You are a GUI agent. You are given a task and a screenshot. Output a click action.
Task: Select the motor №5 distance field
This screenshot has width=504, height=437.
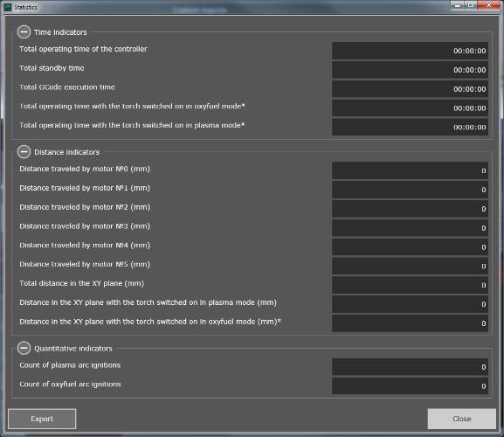[x=411, y=266]
